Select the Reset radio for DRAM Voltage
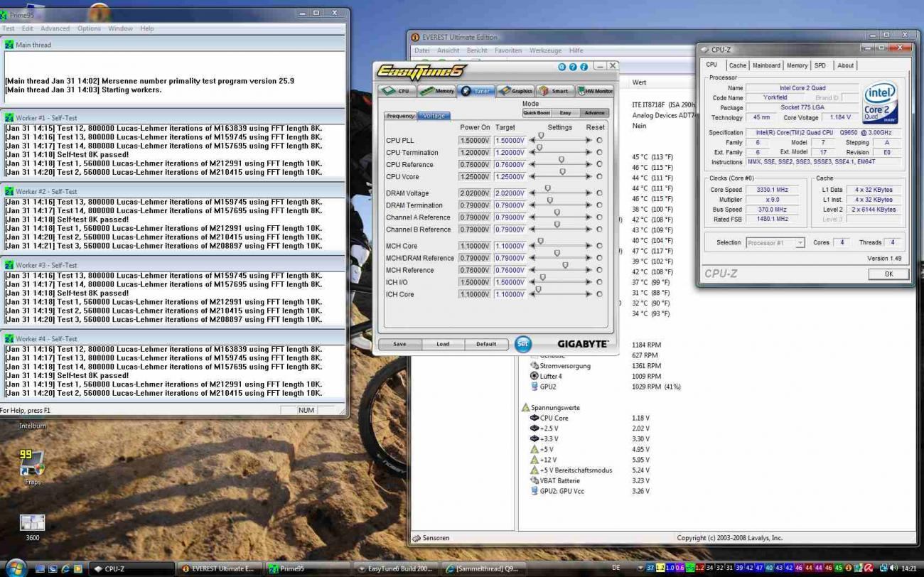 click(x=599, y=193)
